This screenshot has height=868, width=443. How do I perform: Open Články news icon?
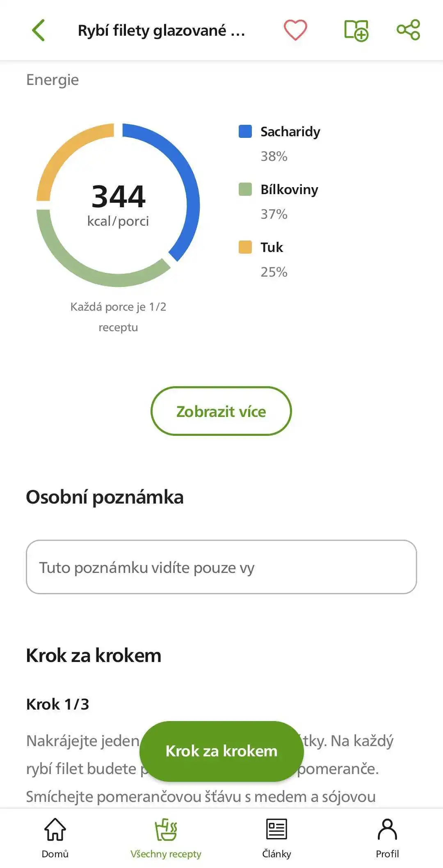(276, 838)
